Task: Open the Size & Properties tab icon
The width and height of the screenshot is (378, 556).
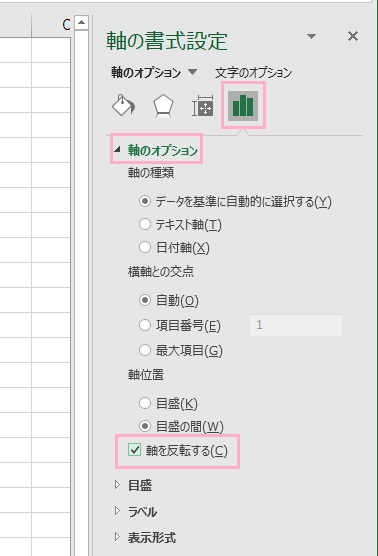Action: 203,106
